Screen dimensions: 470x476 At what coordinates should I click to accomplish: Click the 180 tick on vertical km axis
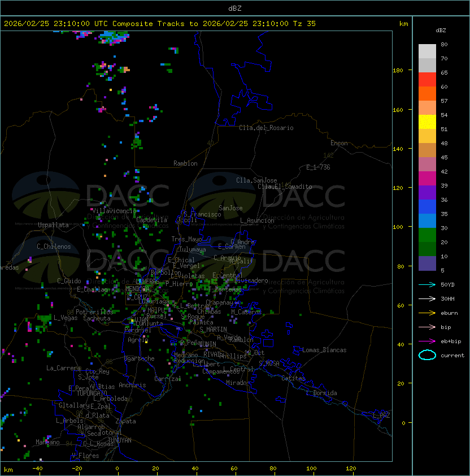pyautogui.click(x=398, y=71)
